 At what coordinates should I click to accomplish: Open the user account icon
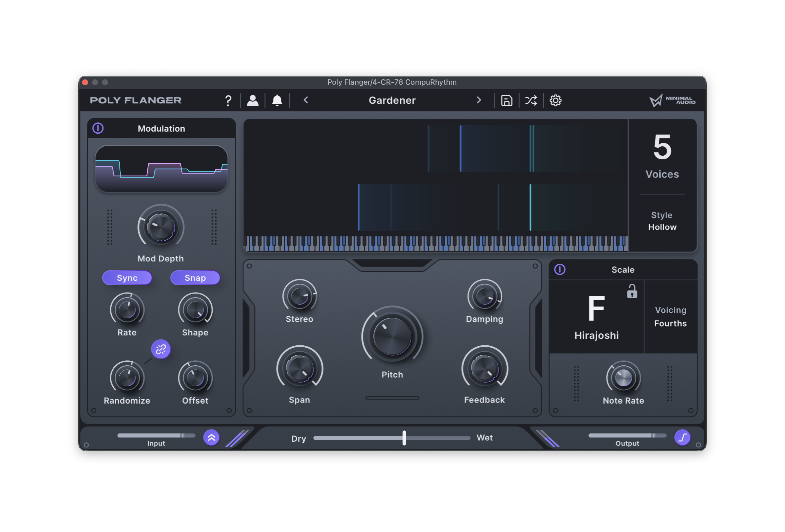253,100
